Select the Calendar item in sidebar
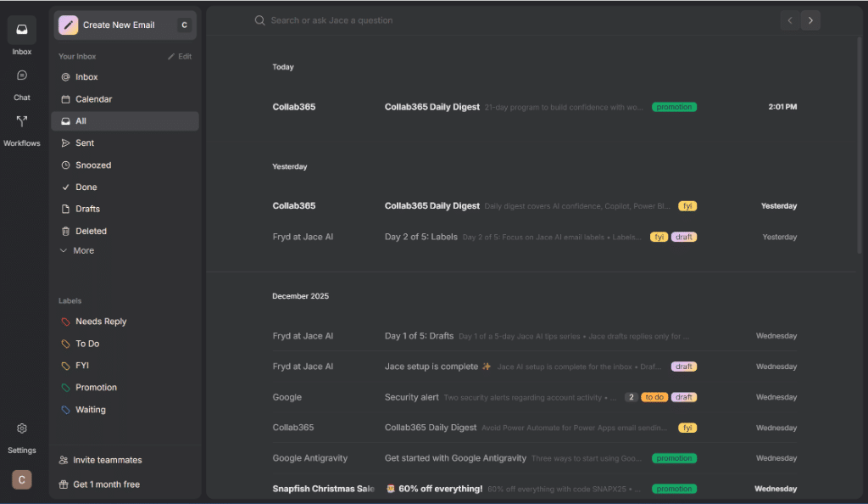The height and width of the screenshot is (504, 868). (92, 99)
